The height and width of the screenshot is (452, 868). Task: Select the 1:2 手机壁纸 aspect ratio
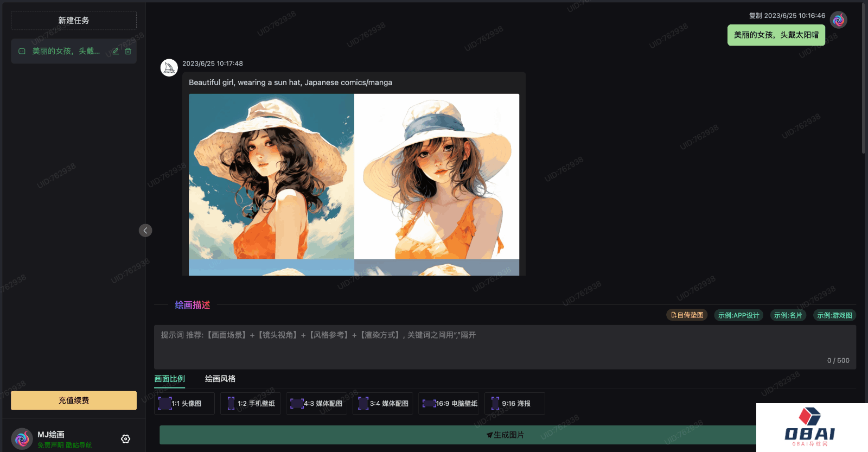[251, 404]
